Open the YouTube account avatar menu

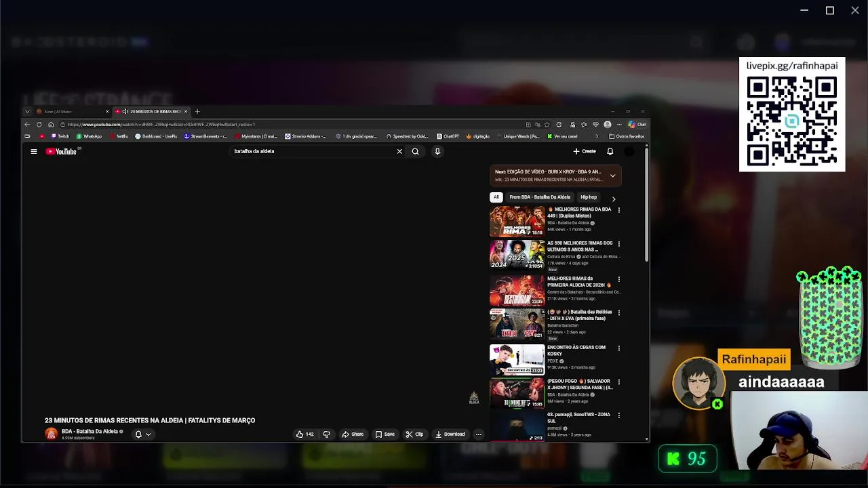[629, 152]
